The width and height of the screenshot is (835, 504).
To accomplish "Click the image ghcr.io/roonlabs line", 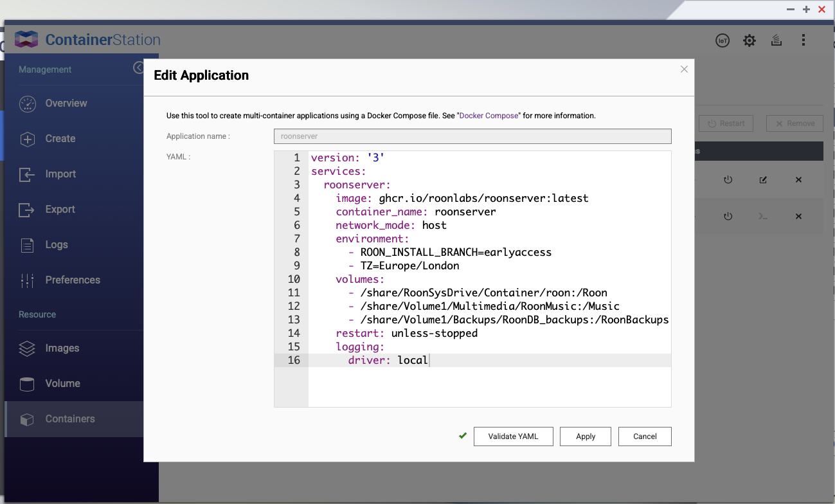I will pos(462,198).
